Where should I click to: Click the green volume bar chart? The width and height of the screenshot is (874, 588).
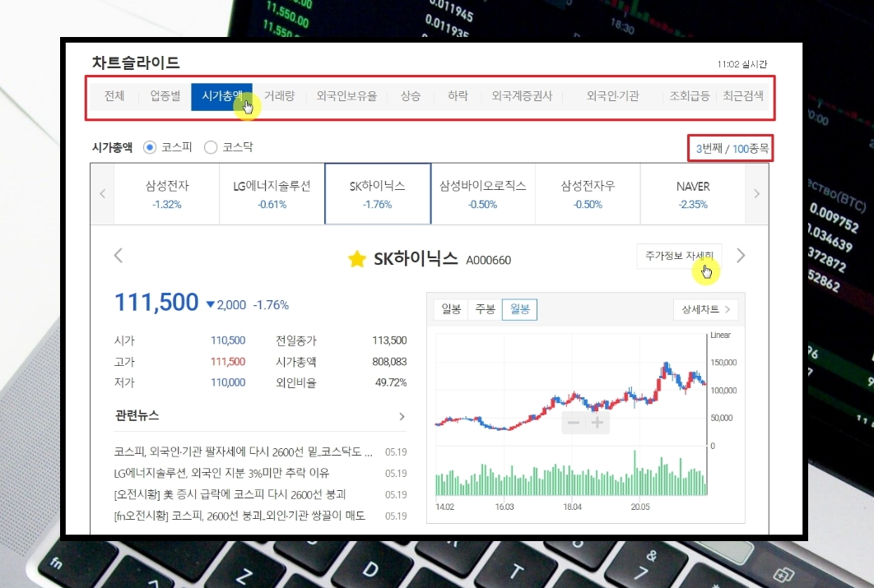point(571,474)
